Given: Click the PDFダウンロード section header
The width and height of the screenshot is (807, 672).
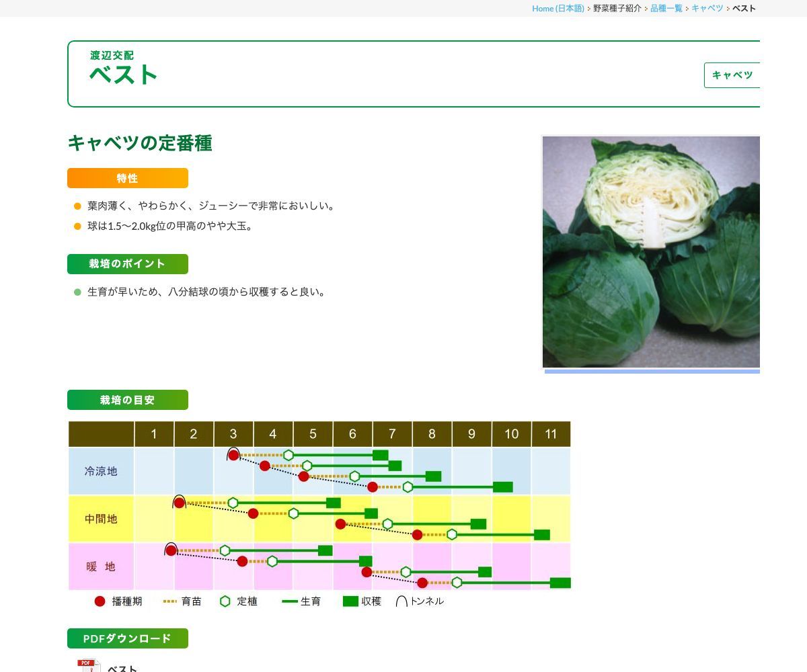Looking at the screenshot, I should (x=127, y=638).
